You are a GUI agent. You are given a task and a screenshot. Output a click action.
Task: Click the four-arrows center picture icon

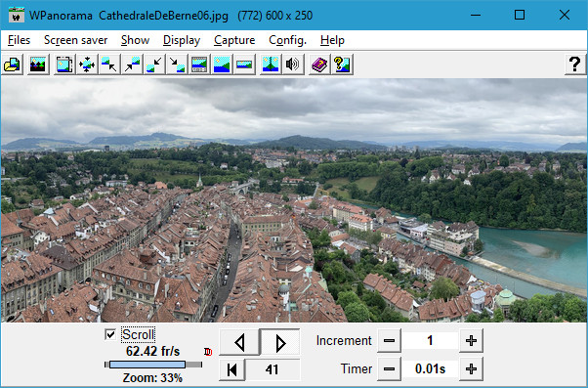[x=87, y=65]
